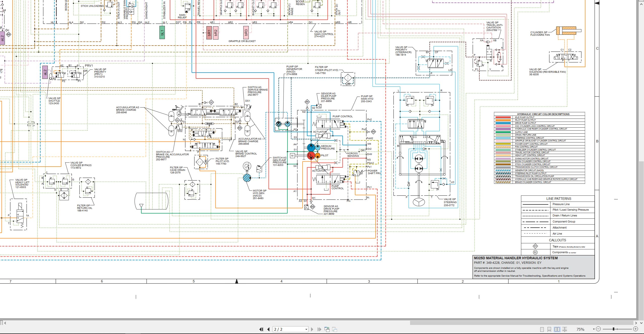Click the Pilot / Load Sensing Pressure label
This screenshot has height=334, width=644.
571,210
